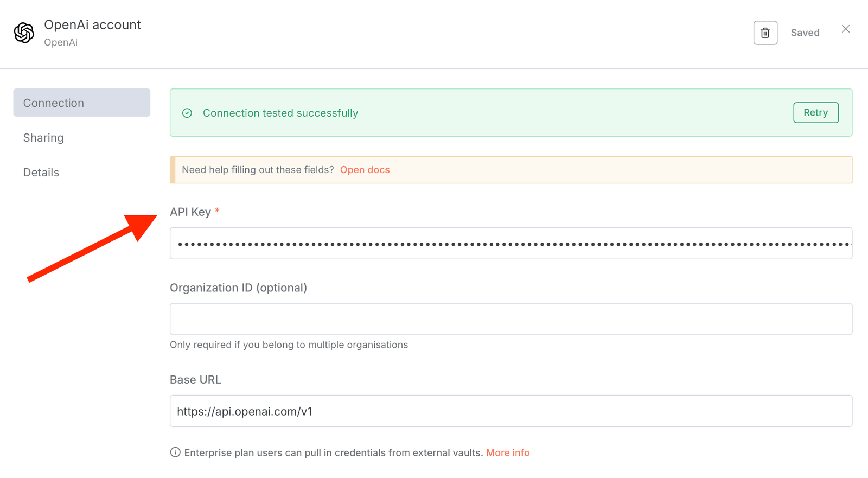Follow the More info link
The width and height of the screenshot is (868, 478).
pyautogui.click(x=507, y=452)
